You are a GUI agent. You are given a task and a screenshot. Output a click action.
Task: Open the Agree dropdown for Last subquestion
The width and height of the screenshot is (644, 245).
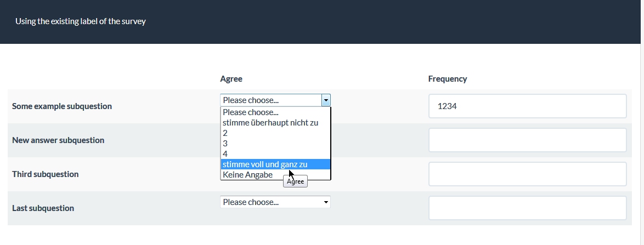(275, 202)
